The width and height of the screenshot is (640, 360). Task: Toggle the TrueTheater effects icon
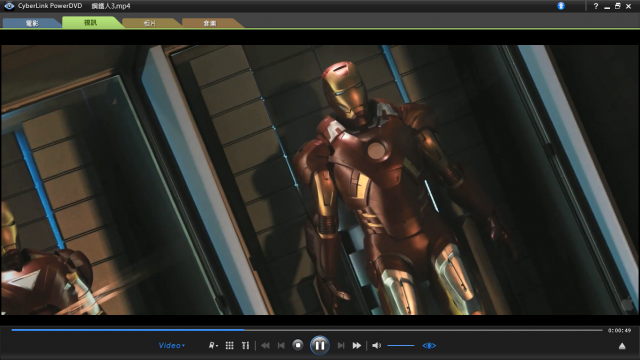tap(429, 346)
